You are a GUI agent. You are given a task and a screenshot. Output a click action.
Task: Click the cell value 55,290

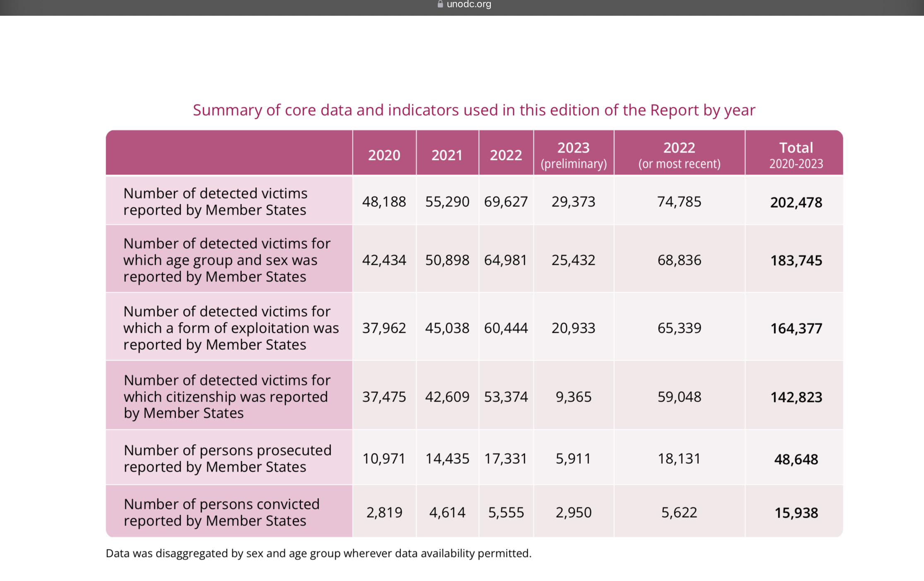447,202
